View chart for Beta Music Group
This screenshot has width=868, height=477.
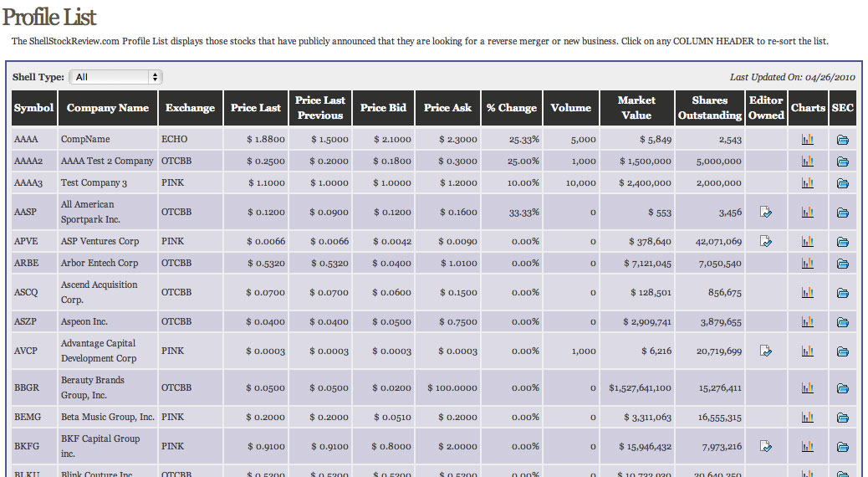808,417
